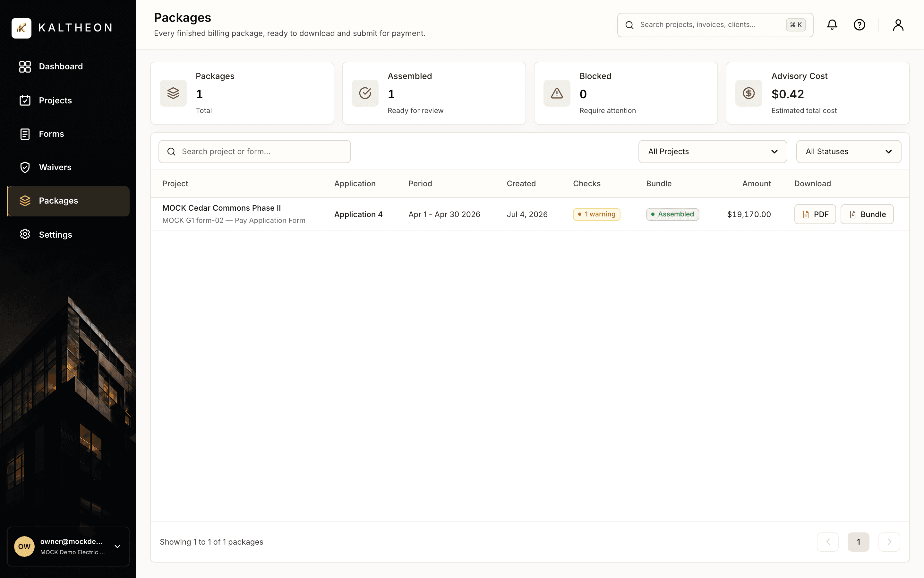Click the Project column header

(x=175, y=183)
